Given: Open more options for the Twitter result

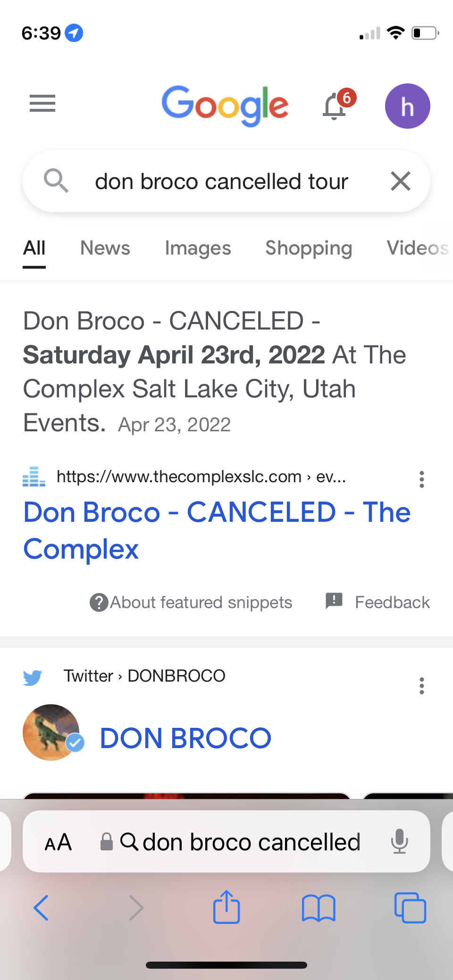Looking at the screenshot, I should click(422, 686).
